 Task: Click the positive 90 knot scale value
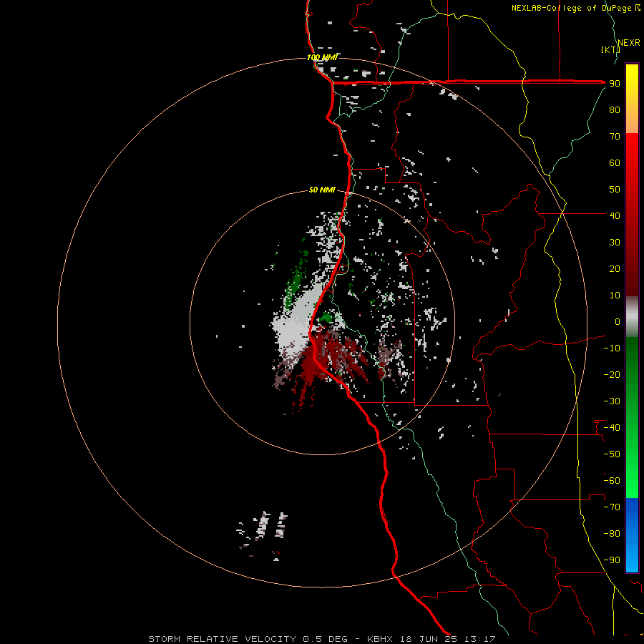[615, 84]
